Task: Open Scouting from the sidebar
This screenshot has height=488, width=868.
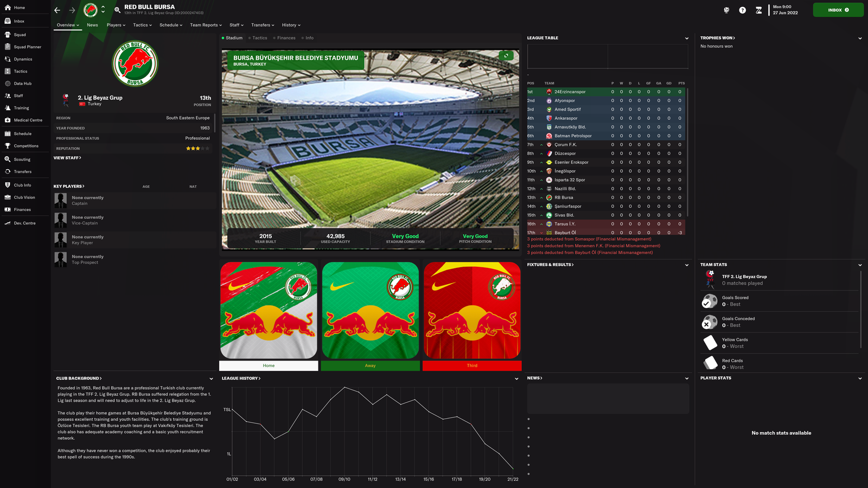Action: (8, 159)
